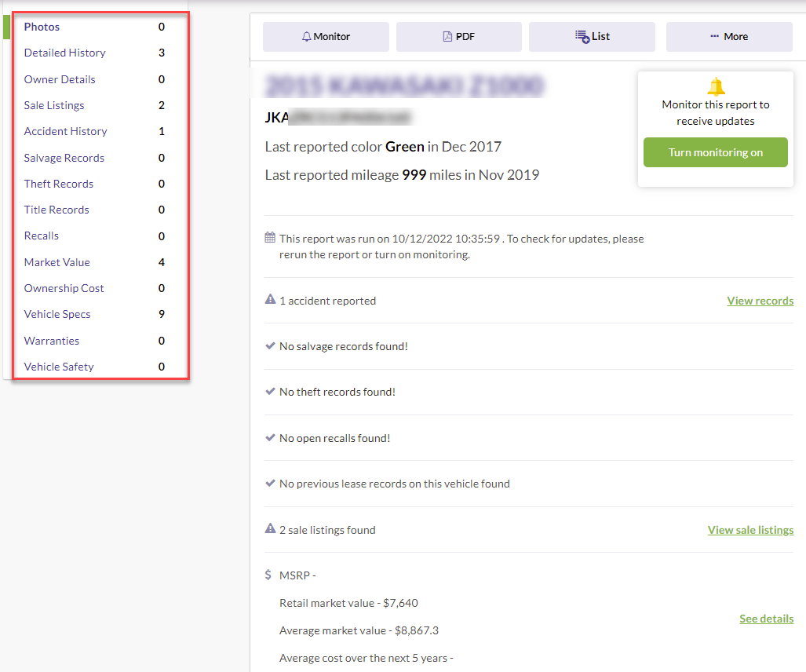Click the three-dot More icon
This screenshot has height=672, width=806.
(x=714, y=37)
